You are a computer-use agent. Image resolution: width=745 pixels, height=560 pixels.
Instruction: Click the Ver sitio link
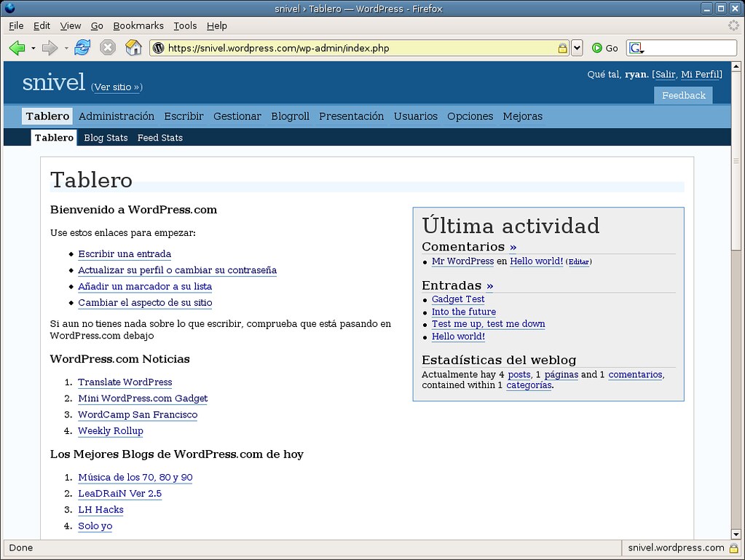(x=117, y=87)
